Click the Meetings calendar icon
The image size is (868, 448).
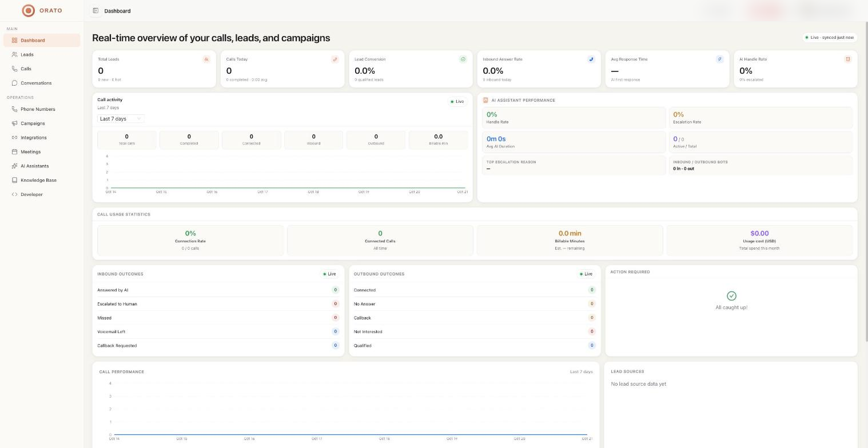tap(14, 152)
